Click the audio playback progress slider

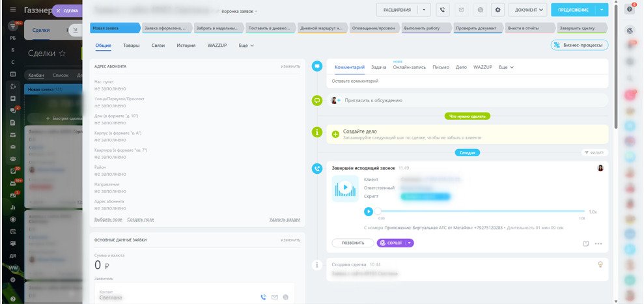pos(481,211)
